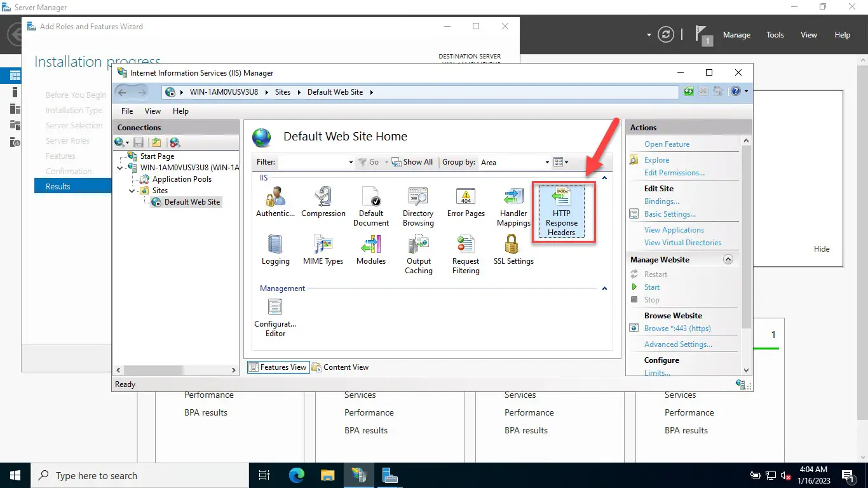Open Output Caching feature
Screen dimensions: 868x488
coord(418,254)
